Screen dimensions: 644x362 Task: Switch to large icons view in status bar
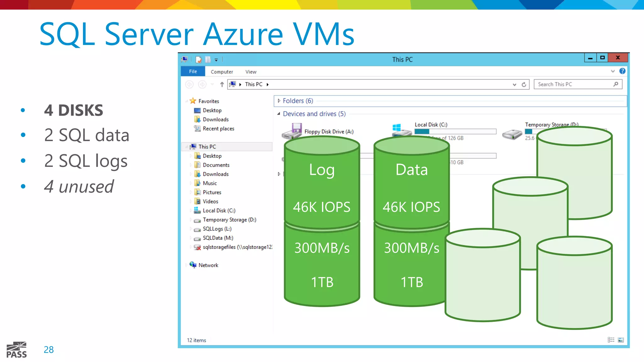tap(621, 340)
